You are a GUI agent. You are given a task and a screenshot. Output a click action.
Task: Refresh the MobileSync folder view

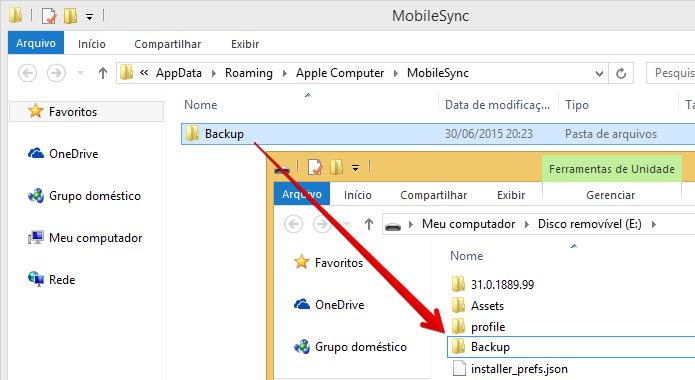click(621, 73)
